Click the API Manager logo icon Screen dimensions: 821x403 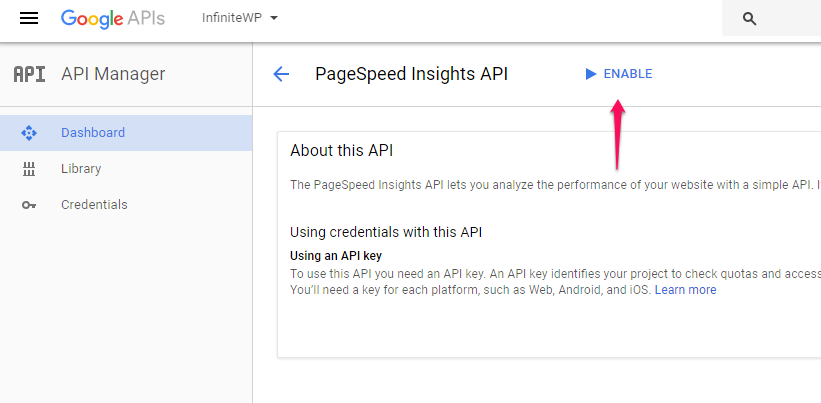point(29,74)
